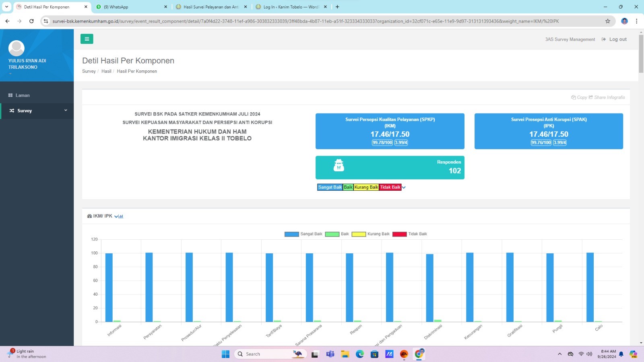Click the Copy infographic icon
This screenshot has height=362, width=644.
click(x=573, y=97)
